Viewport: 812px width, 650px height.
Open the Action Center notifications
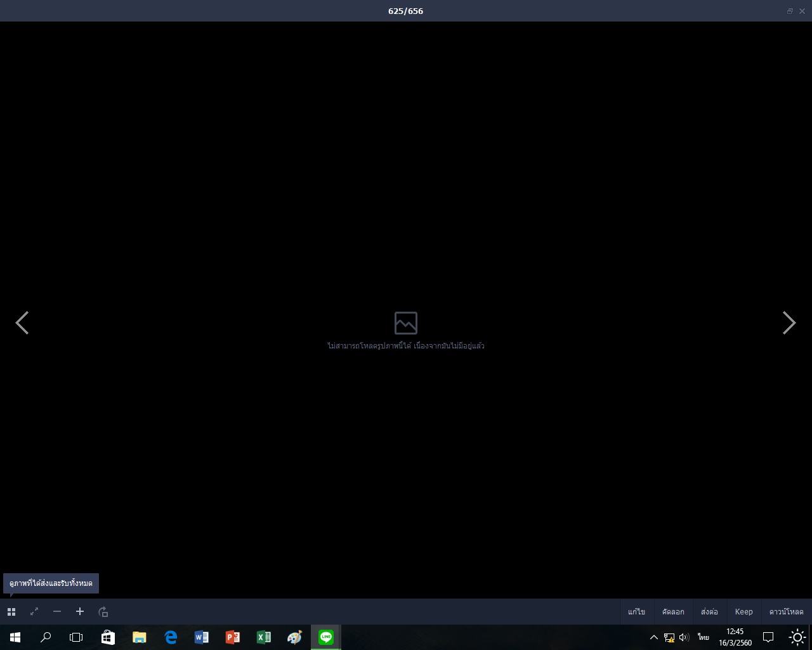pos(768,637)
